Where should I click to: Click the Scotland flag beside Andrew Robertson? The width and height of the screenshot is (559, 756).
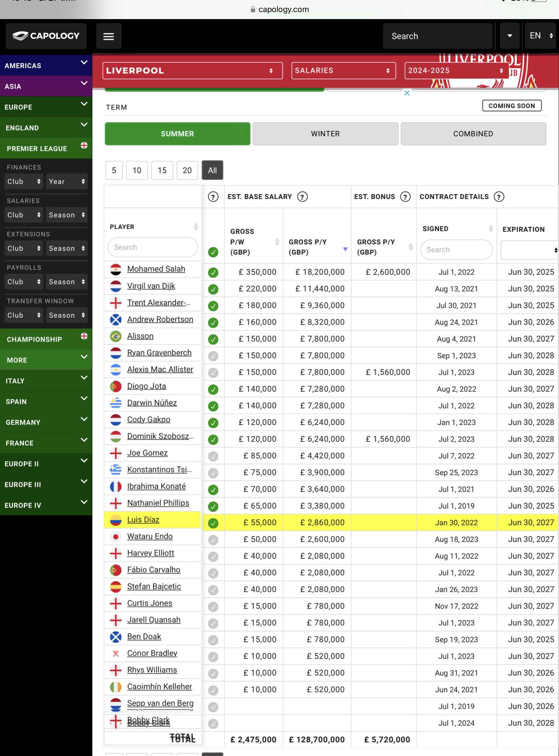pyautogui.click(x=116, y=319)
